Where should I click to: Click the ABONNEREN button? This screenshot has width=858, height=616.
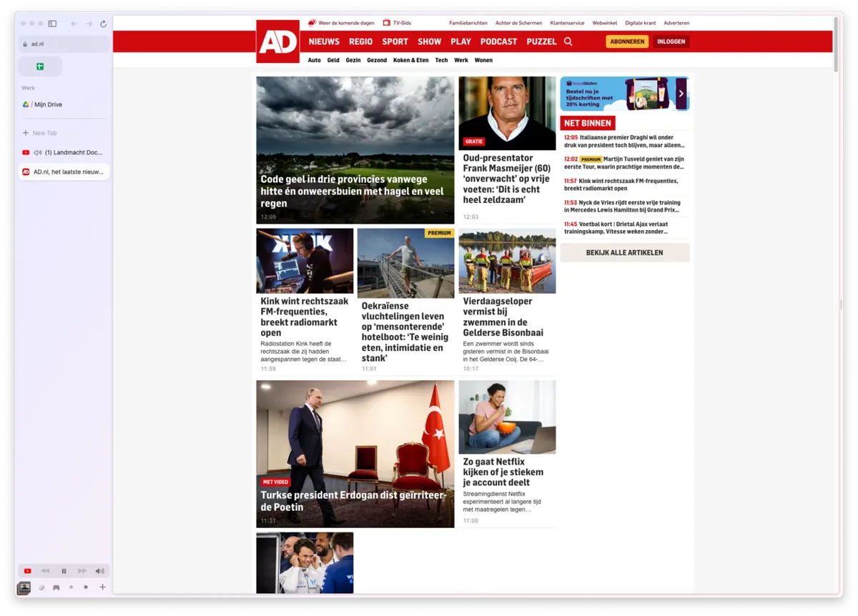click(x=627, y=41)
